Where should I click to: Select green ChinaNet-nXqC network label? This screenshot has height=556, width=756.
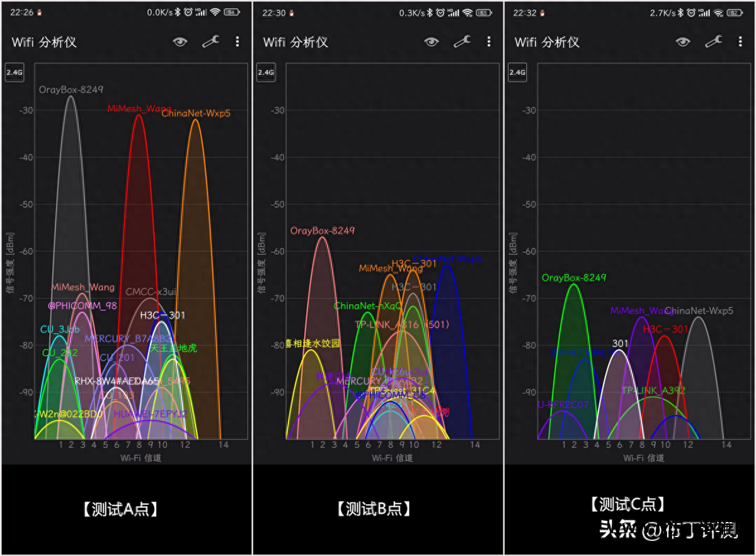pyautogui.click(x=368, y=306)
